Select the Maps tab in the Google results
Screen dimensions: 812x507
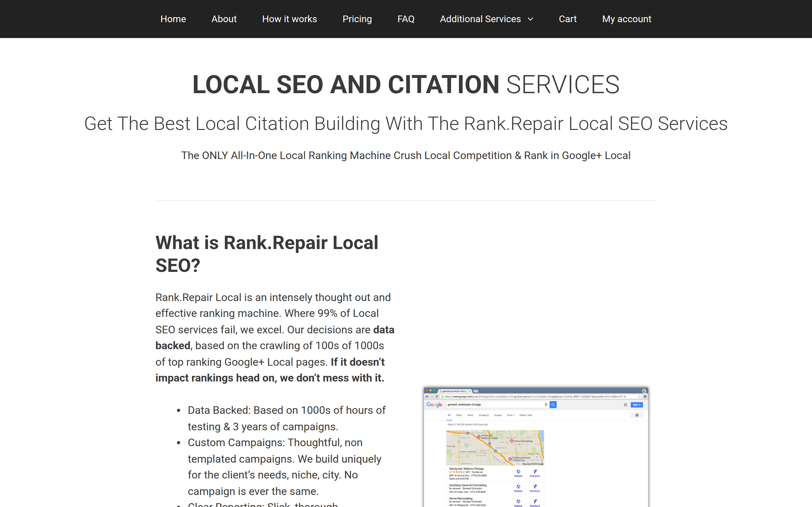[459, 415]
